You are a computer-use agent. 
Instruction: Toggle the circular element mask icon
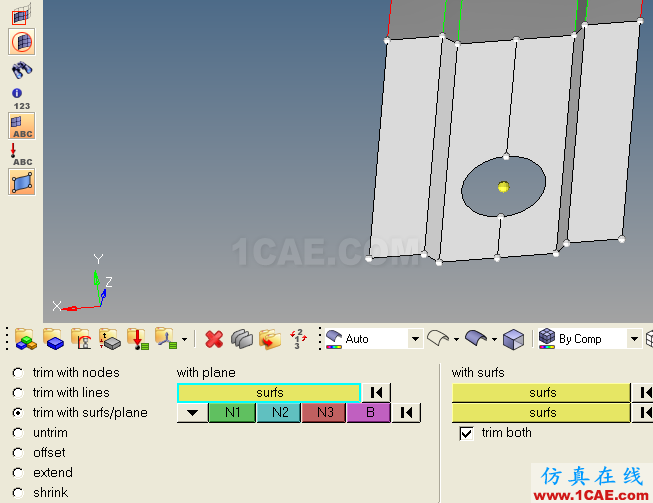point(22,42)
